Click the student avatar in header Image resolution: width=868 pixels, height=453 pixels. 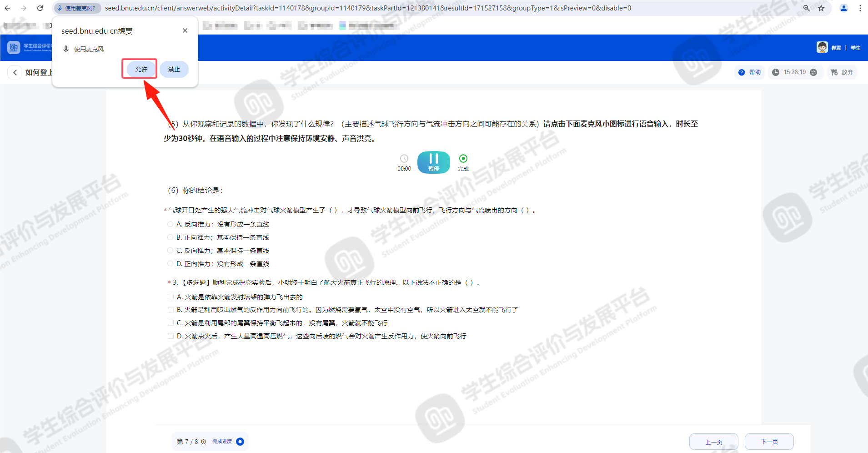[x=822, y=47]
